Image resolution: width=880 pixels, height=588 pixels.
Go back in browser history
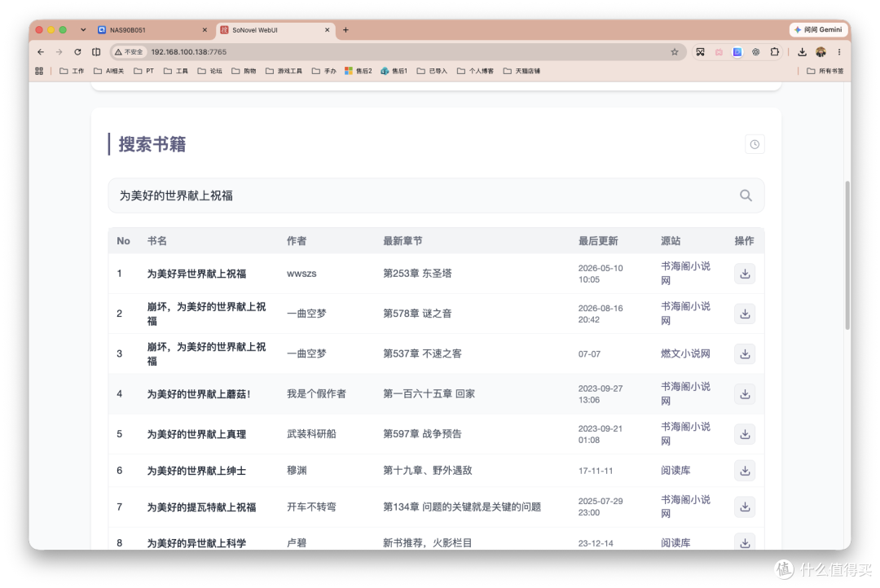point(41,51)
